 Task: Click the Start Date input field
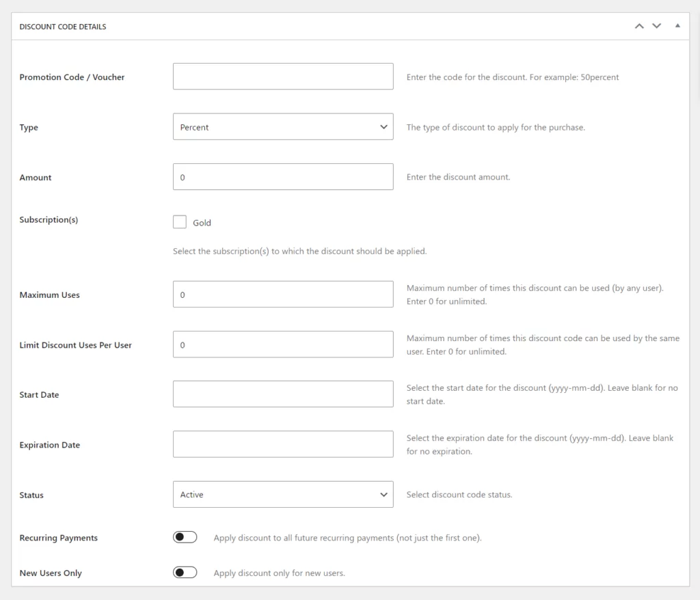click(x=283, y=394)
